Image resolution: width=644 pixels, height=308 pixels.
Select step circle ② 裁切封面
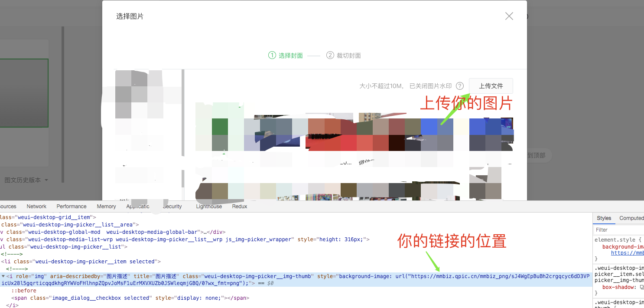tap(330, 55)
